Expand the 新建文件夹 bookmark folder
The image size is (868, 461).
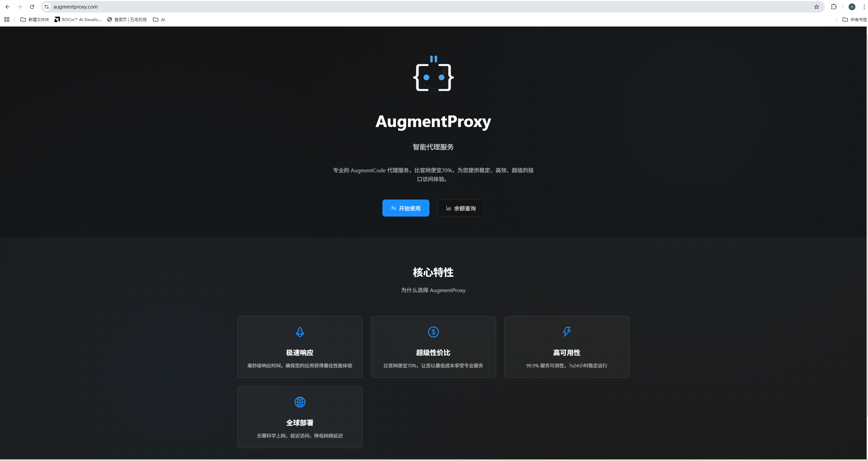coord(35,19)
